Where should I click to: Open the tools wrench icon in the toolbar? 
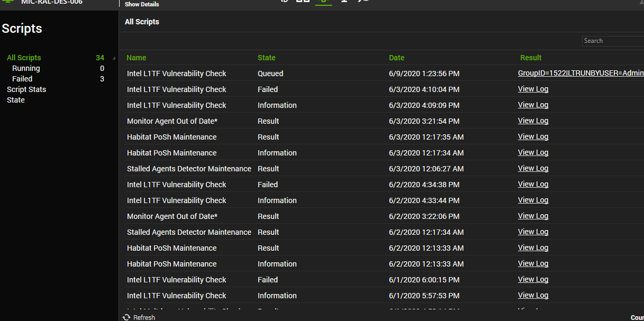[x=363, y=2]
